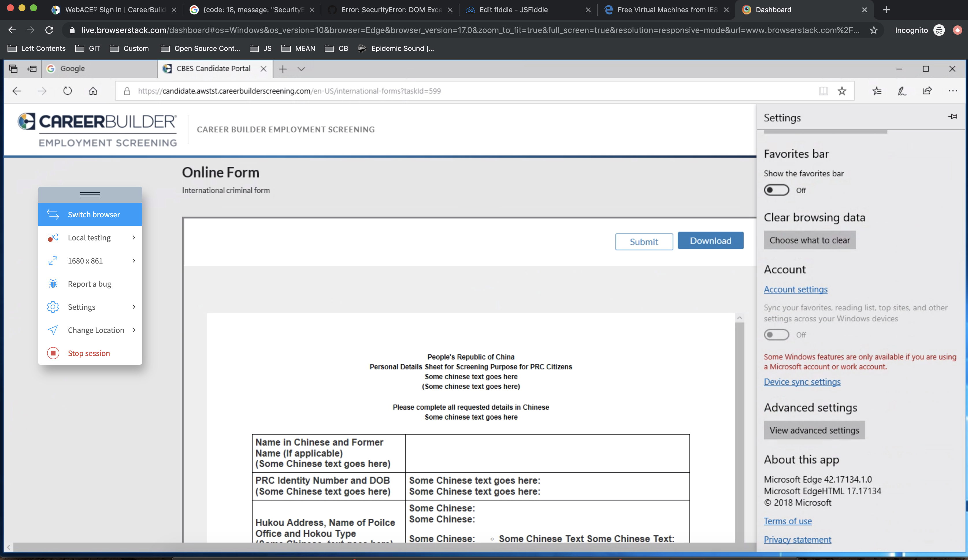Click View advanced settings button

(814, 430)
